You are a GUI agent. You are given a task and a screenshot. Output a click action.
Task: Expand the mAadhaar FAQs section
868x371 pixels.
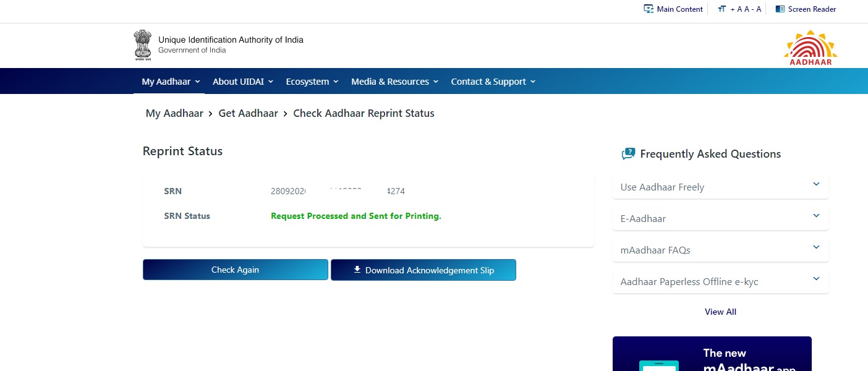[x=720, y=250]
